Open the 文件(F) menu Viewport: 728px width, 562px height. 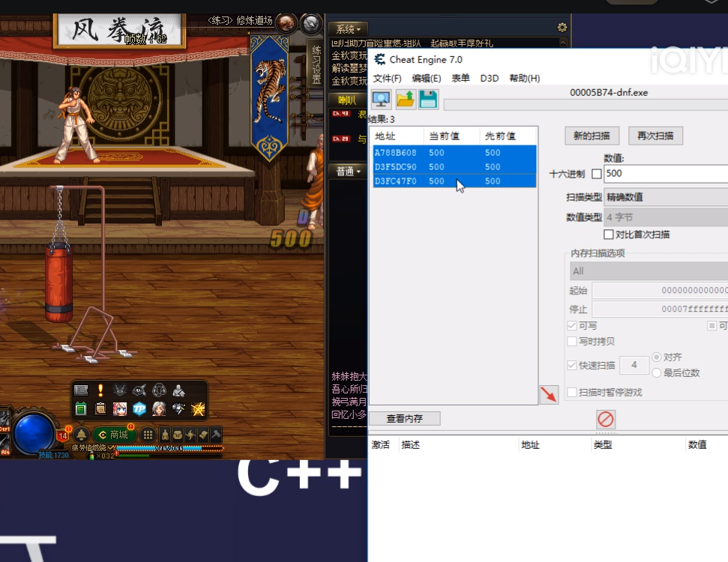click(387, 79)
